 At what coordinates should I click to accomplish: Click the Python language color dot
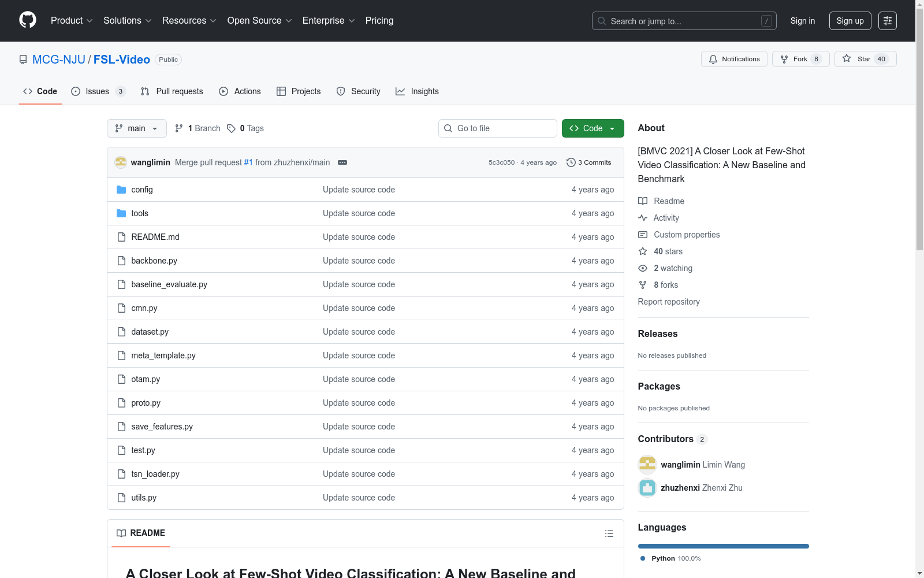coord(643,558)
